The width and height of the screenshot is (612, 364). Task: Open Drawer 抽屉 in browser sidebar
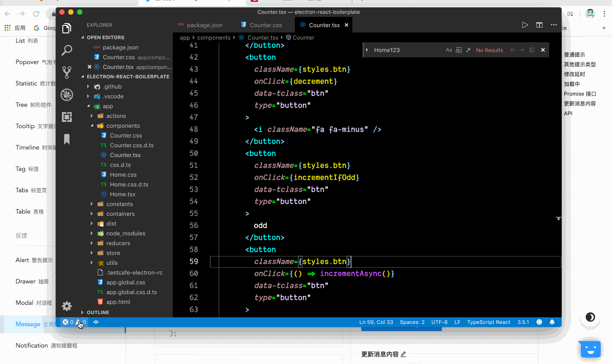[x=32, y=281]
